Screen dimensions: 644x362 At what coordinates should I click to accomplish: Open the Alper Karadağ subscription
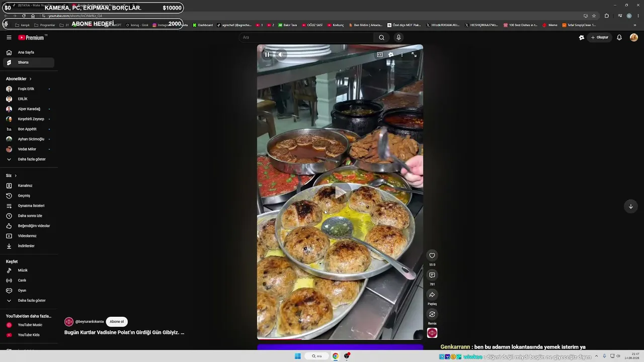[x=29, y=109]
